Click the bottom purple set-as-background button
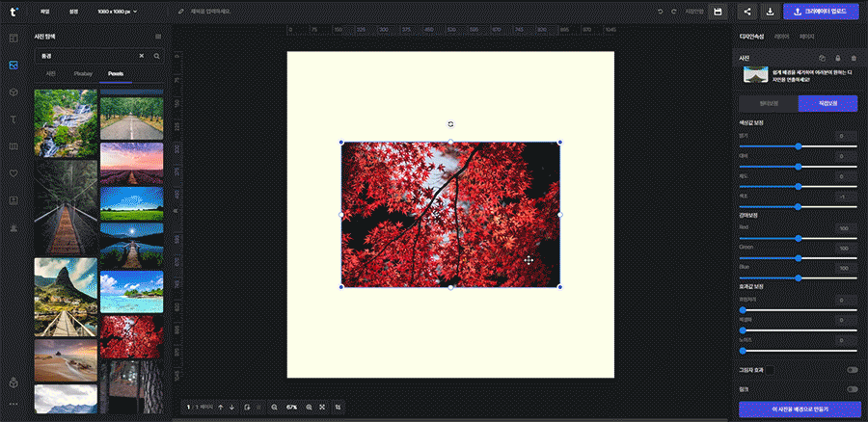 (x=800, y=409)
